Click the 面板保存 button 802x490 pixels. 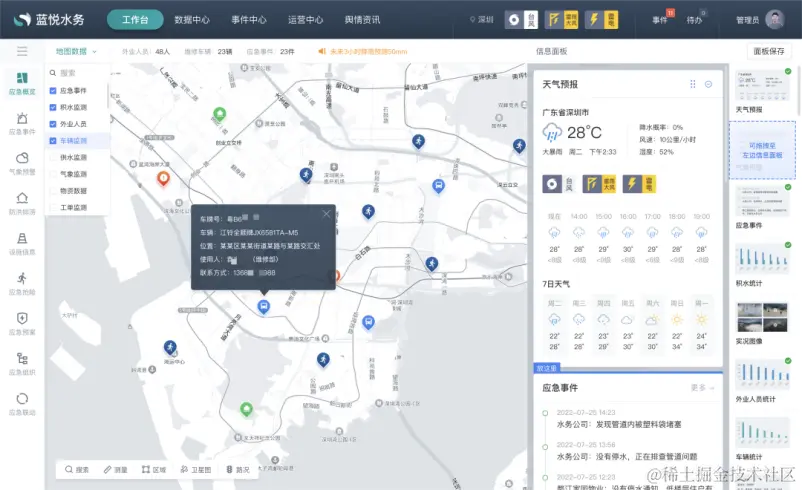click(x=769, y=51)
